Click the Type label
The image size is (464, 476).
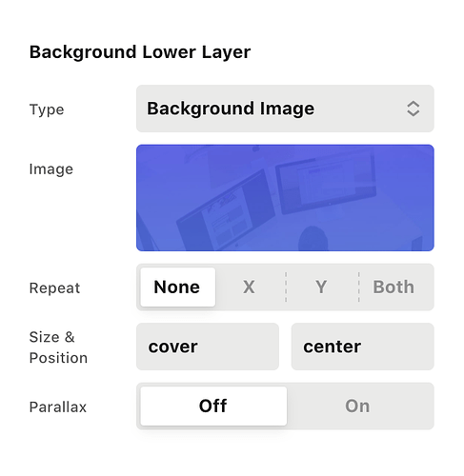click(x=47, y=109)
